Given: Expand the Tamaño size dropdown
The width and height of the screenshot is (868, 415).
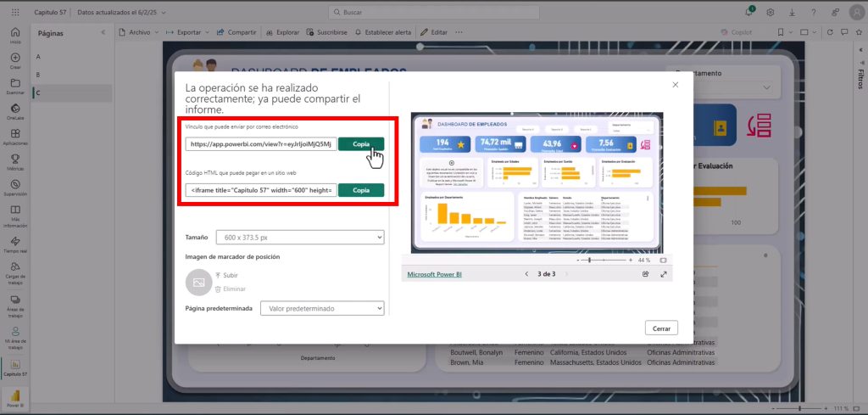Looking at the screenshot, I should [x=299, y=238].
